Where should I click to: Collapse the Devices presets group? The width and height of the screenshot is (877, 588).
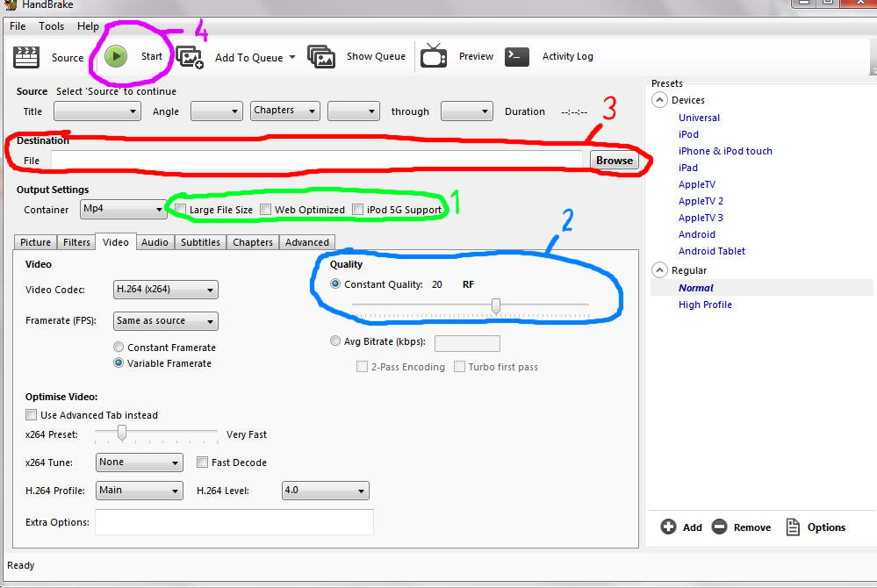660,100
